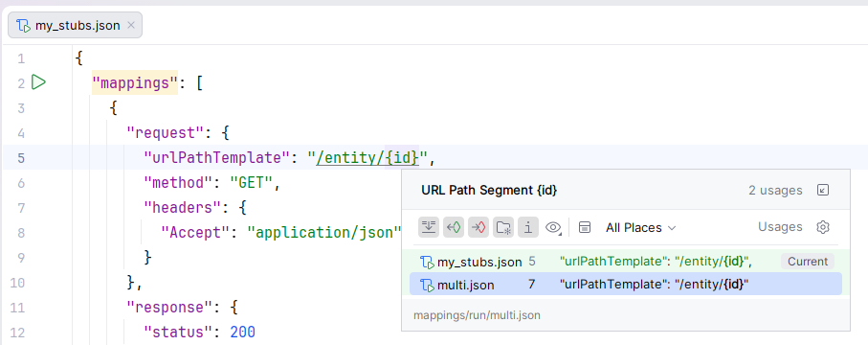Run the mappings stub from gutter
This screenshot has height=345, width=868.
coord(38,82)
